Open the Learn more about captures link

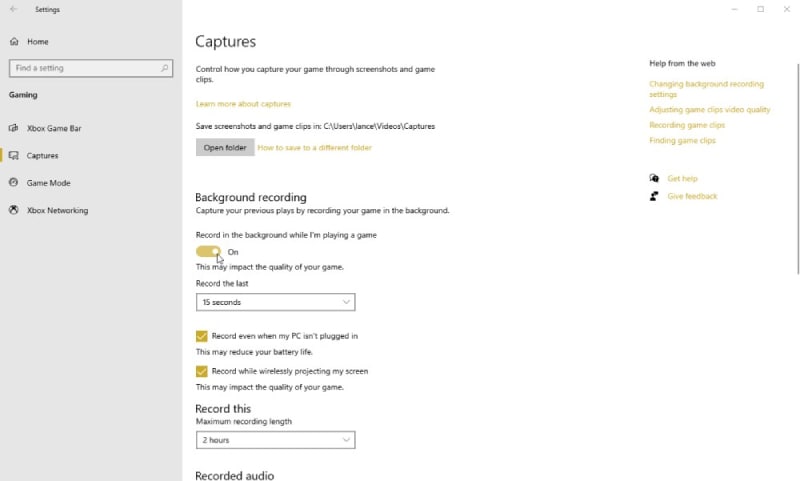tap(243, 104)
